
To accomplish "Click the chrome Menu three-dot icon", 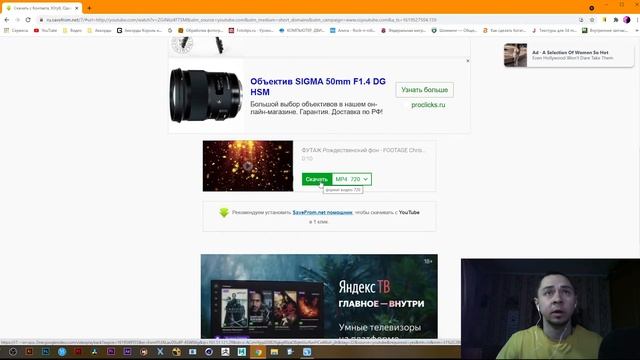I will point(637,20).
